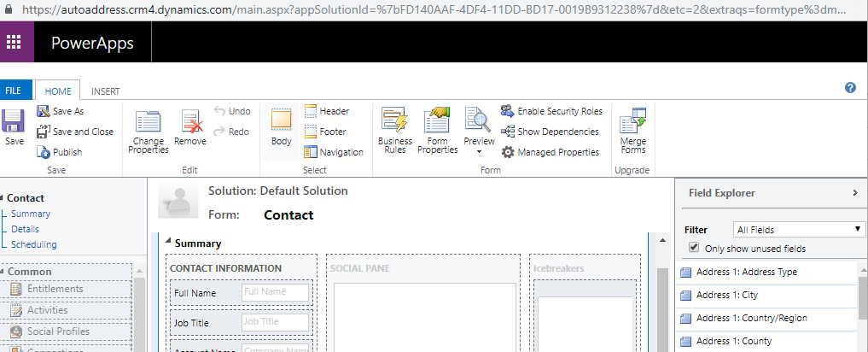Collapse the Contact tree node
Screen dimensions: 868x352
[2, 198]
